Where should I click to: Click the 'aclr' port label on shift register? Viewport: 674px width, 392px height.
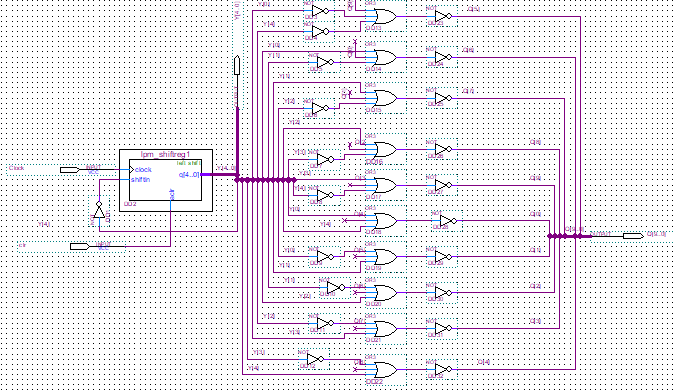click(x=172, y=194)
